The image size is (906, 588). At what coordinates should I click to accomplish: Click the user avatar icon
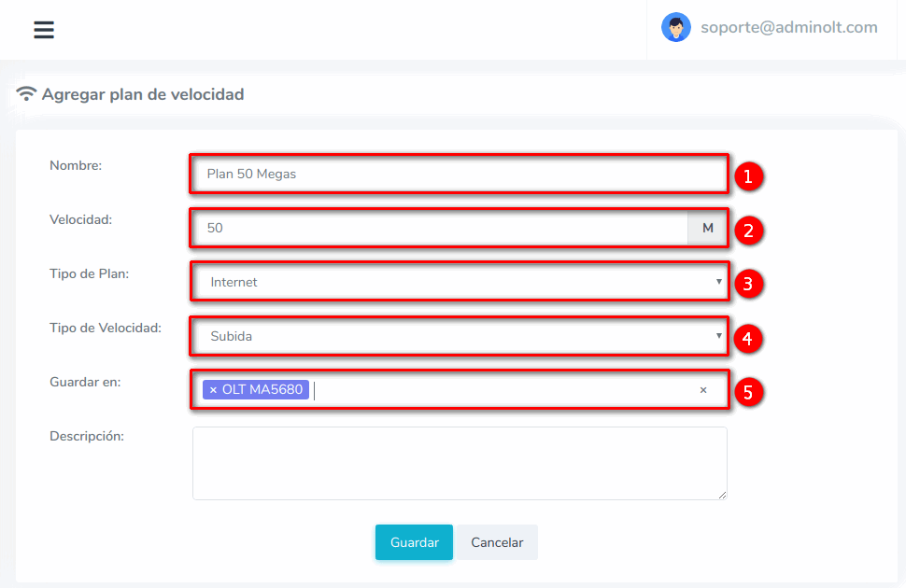[675, 28]
